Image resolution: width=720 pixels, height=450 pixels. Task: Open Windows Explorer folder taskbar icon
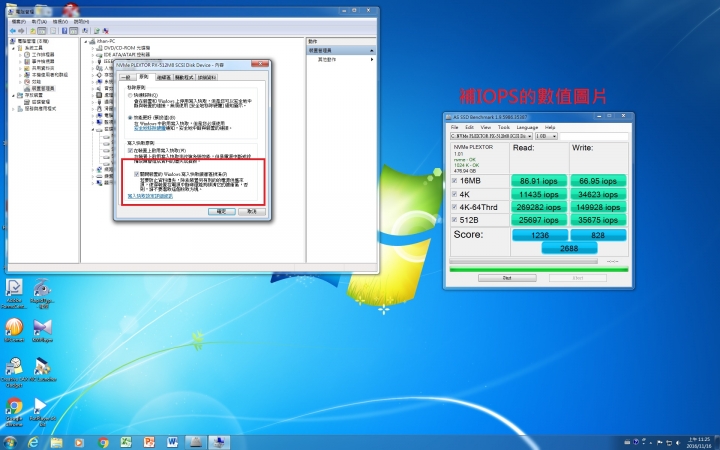click(55, 441)
